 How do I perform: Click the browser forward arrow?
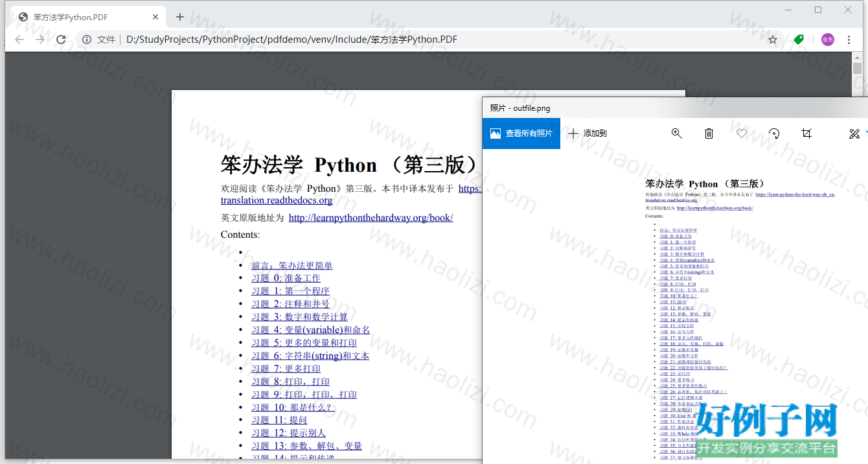[40, 40]
